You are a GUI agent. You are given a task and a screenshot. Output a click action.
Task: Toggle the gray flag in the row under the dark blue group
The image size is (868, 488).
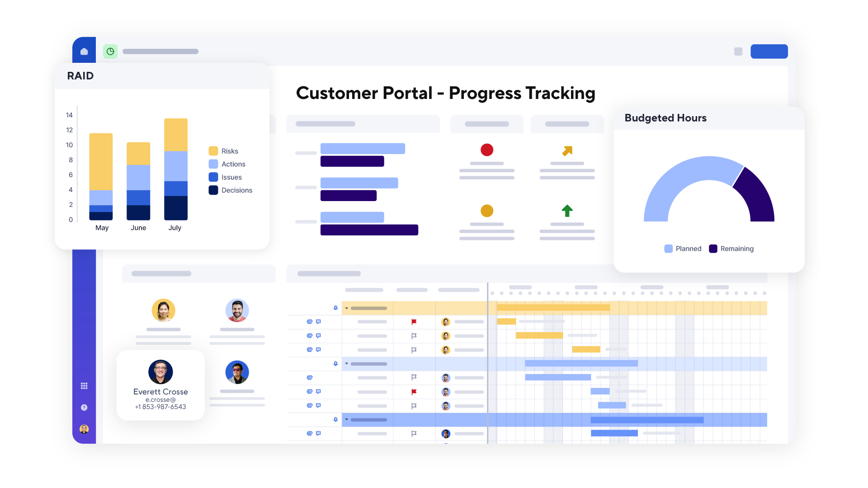414,434
